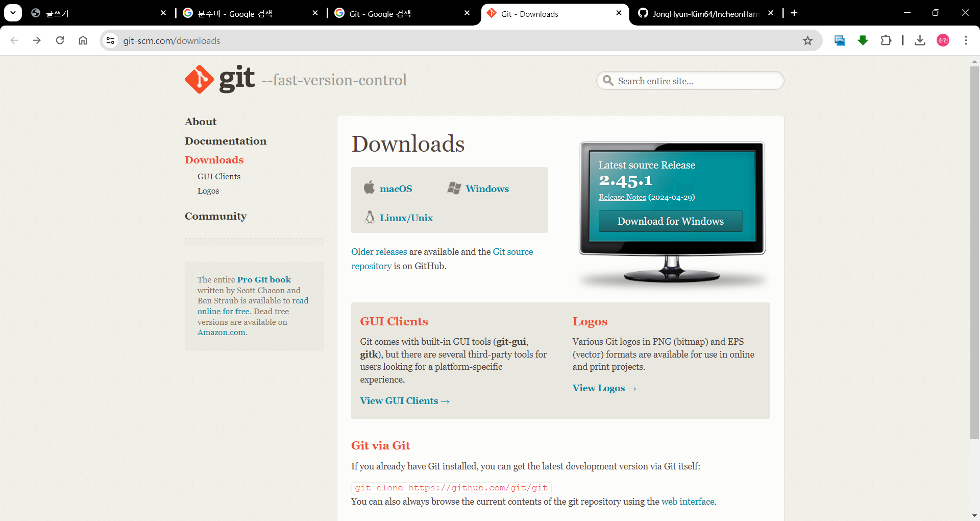
Task: Focus the Search entire site field
Action: click(x=690, y=81)
